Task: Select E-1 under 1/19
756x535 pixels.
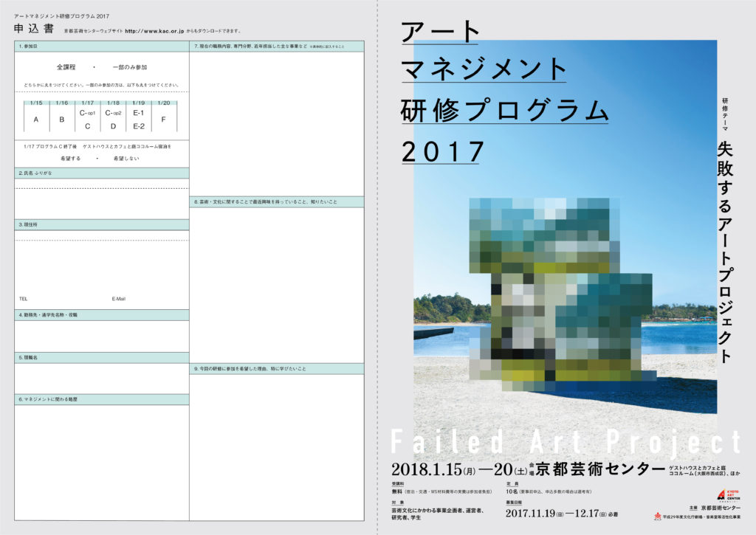Action: pyautogui.click(x=138, y=113)
